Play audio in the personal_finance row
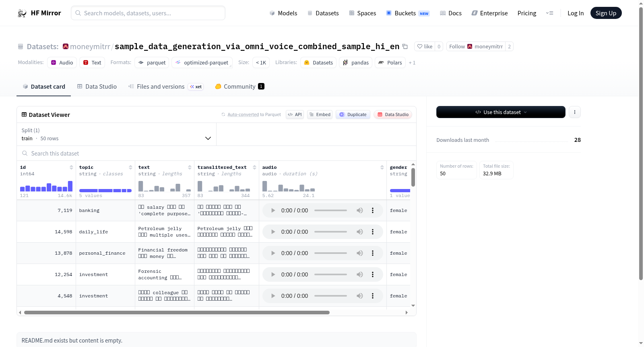 coord(273,253)
